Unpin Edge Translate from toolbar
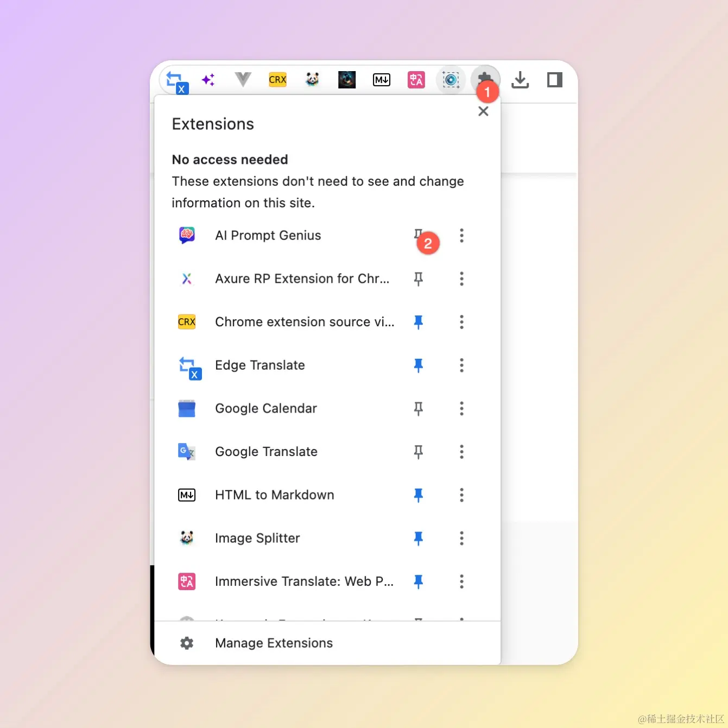Screen dimensions: 728x728 [x=418, y=365]
